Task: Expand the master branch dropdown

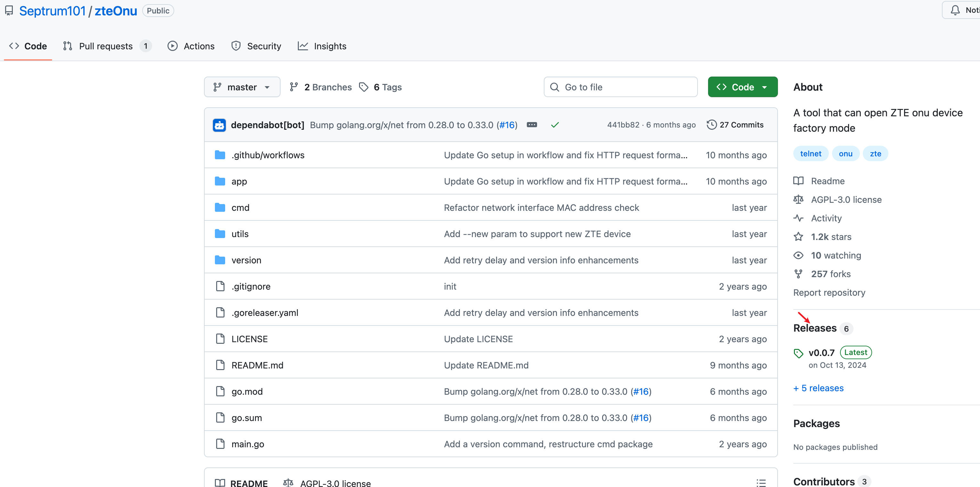Action: point(242,87)
